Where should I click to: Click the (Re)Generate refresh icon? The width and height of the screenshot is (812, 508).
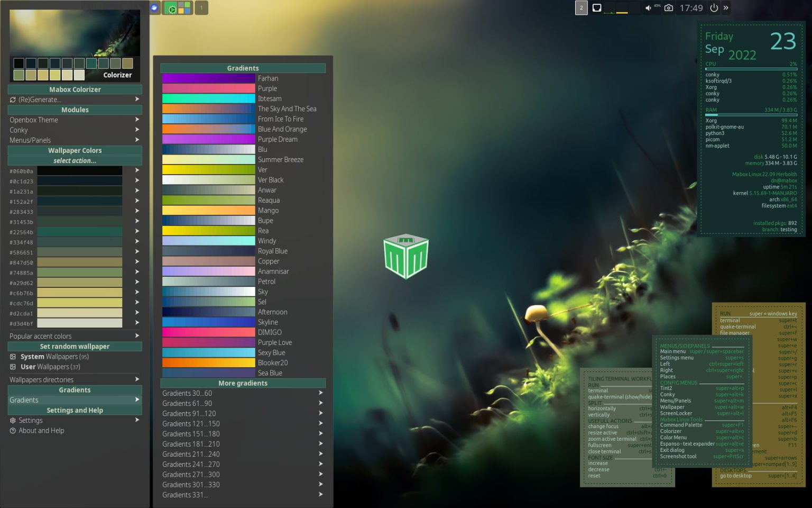pyautogui.click(x=13, y=99)
